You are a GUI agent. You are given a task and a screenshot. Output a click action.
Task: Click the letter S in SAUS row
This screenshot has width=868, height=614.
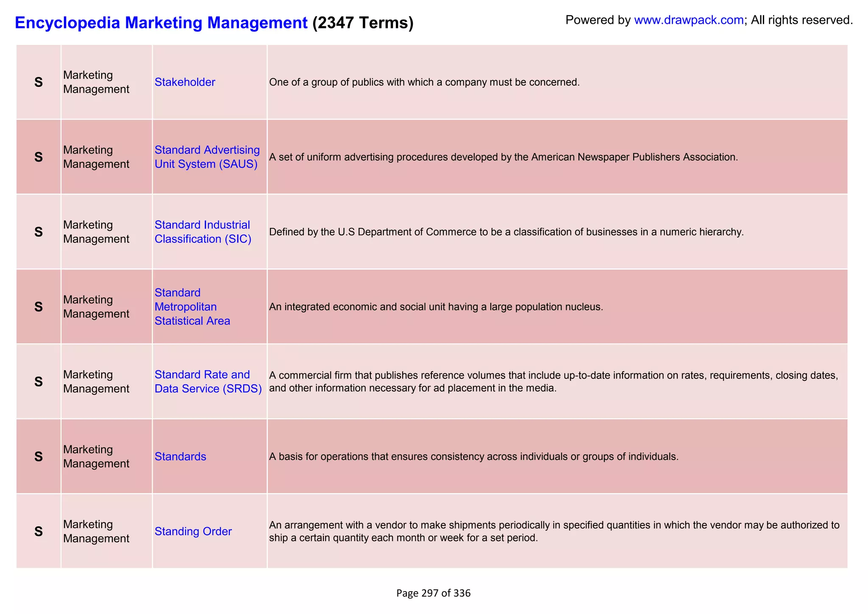tap(39, 157)
